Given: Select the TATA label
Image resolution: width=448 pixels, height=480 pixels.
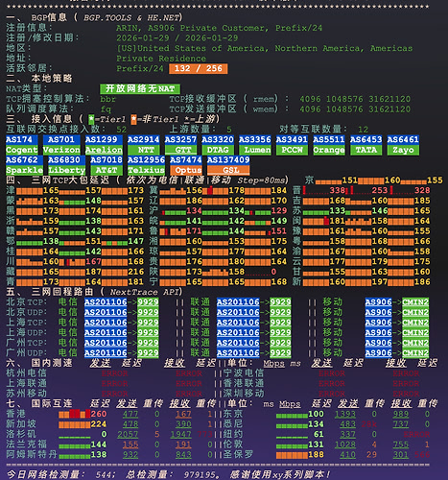Looking at the screenshot, I should [365, 150].
